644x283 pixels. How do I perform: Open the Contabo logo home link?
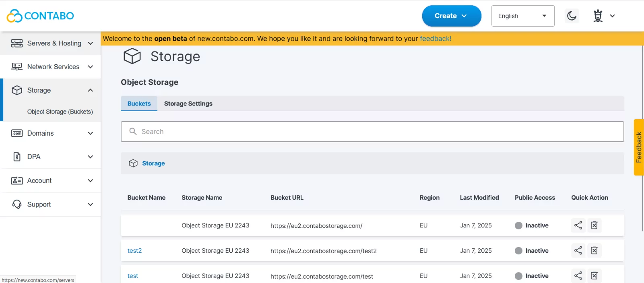tap(40, 16)
